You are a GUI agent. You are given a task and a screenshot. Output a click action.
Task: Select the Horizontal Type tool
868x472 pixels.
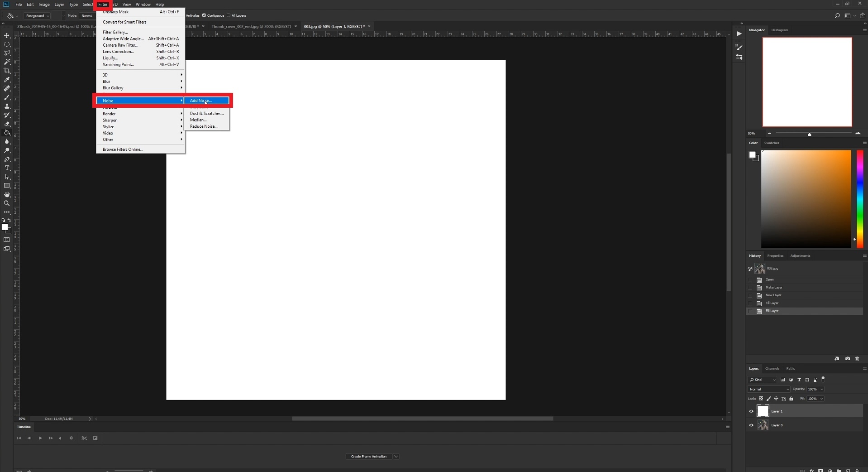[x=7, y=168]
